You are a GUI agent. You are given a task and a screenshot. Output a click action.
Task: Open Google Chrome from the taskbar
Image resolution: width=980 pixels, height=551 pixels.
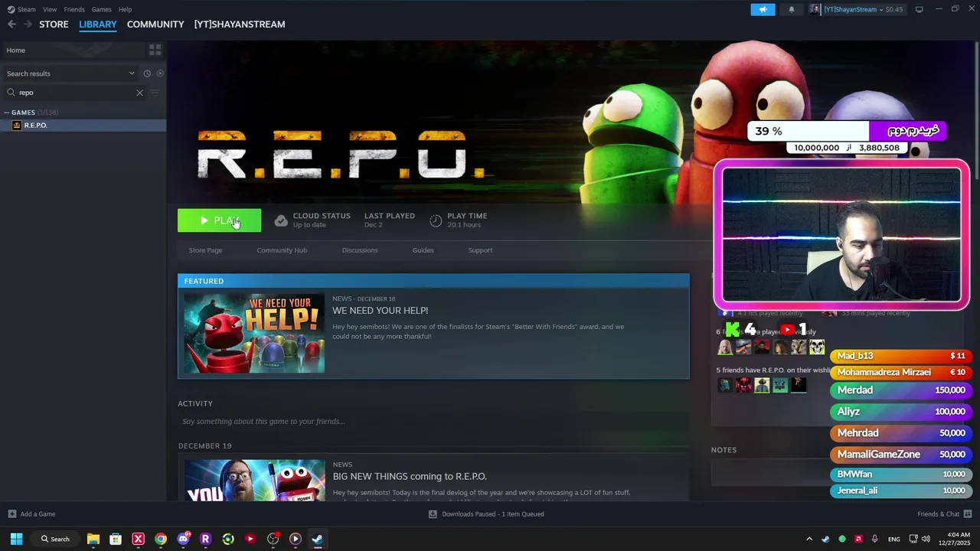pyautogui.click(x=161, y=539)
